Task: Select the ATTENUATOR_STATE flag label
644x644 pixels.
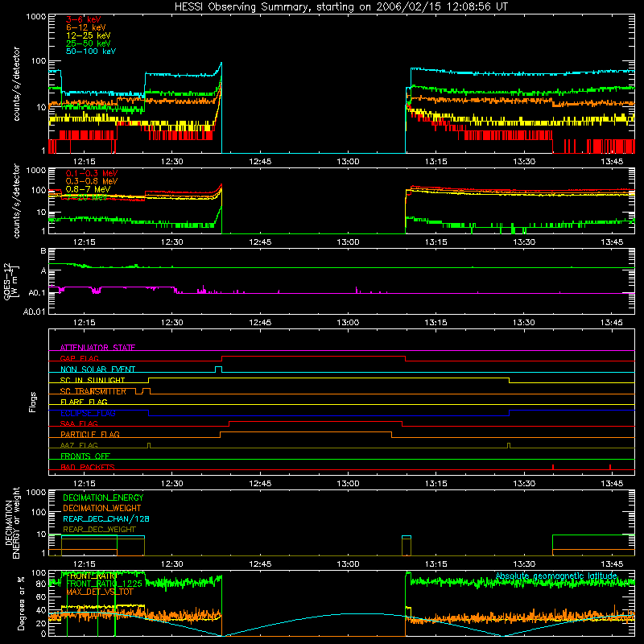Action: tap(97, 348)
